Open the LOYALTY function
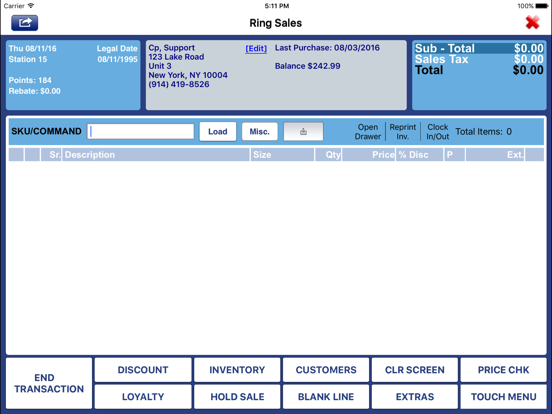 point(143,397)
